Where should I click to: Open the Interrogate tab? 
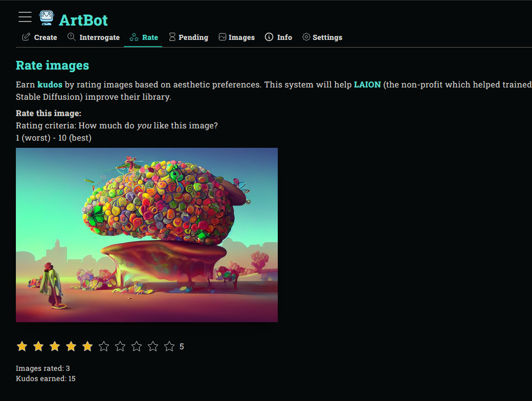point(99,37)
